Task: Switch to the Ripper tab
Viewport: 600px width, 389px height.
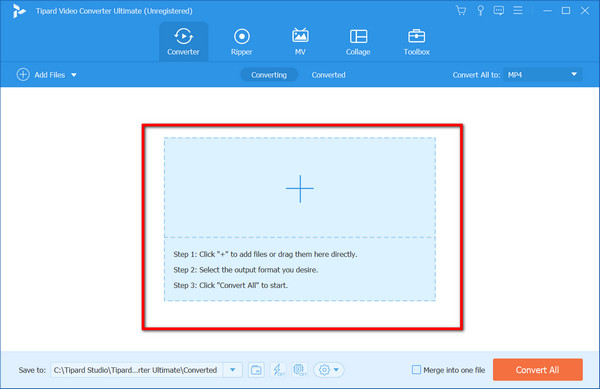Action: coord(241,41)
